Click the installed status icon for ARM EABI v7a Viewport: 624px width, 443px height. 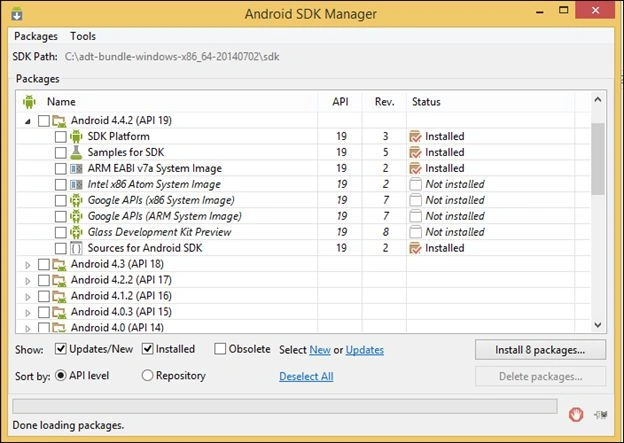click(x=415, y=168)
